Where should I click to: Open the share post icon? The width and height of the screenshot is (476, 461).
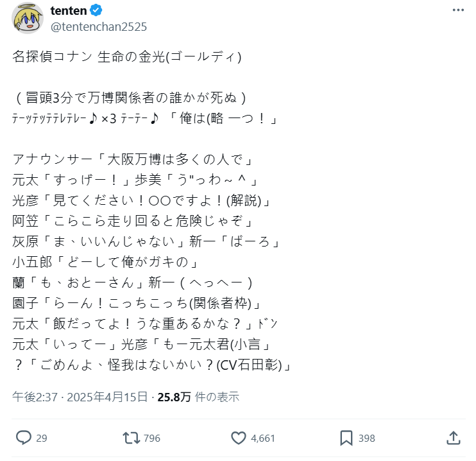pyautogui.click(x=453, y=438)
